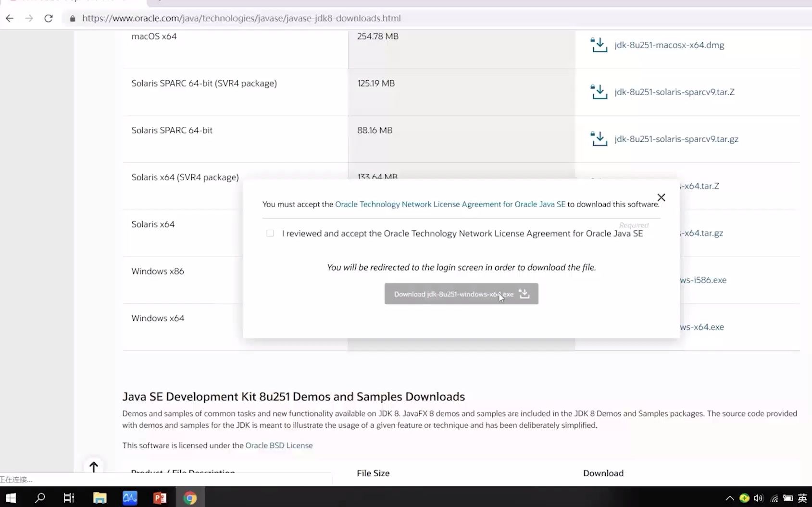The image size is (812, 507).
Task: Open the Oracle BSD License link
Action: (279, 445)
